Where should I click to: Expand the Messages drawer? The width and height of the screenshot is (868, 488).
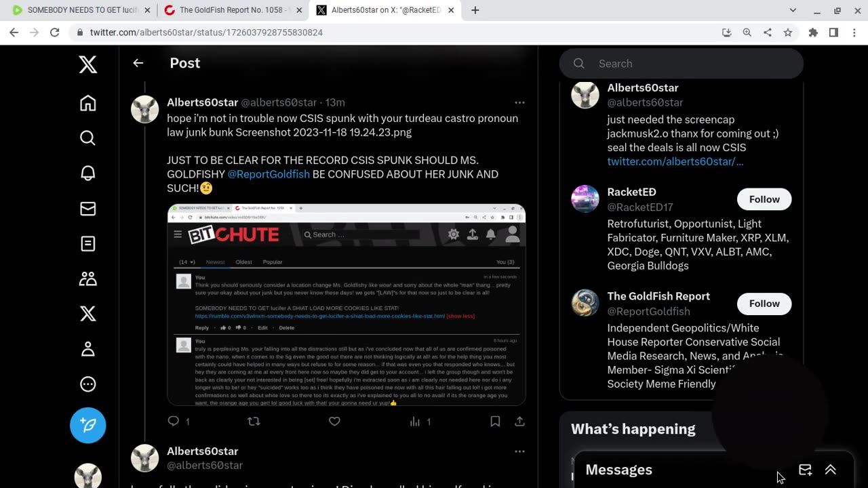click(x=830, y=470)
